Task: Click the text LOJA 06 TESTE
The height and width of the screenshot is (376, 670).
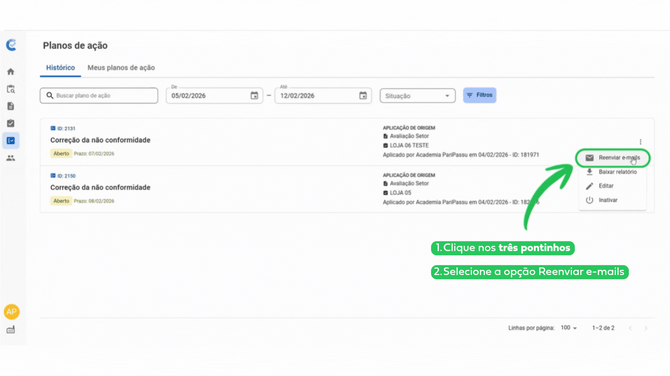Action: (x=409, y=146)
